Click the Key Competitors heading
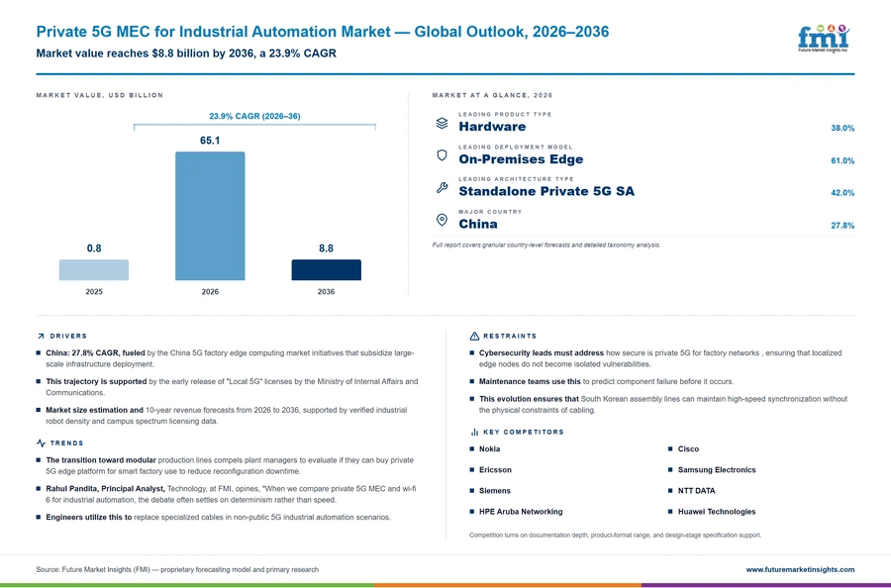The height and width of the screenshot is (588, 891). (x=524, y=433)
